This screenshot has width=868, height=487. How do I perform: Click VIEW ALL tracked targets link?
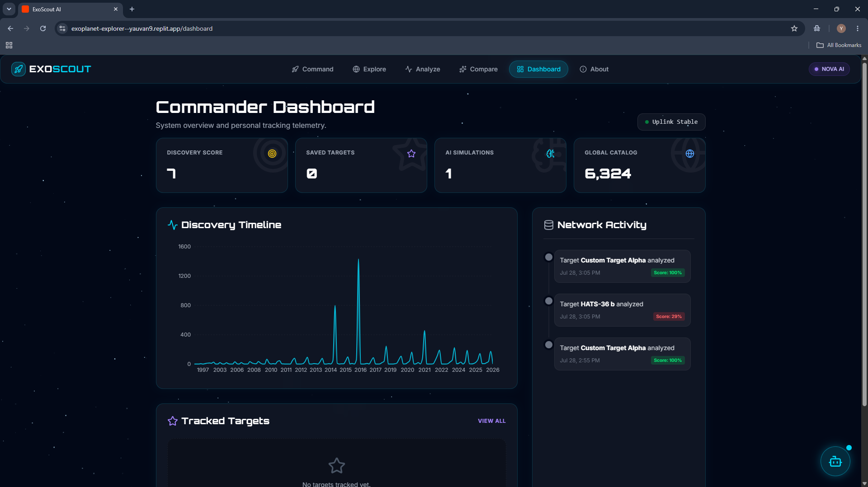click(x=491, y=421)
